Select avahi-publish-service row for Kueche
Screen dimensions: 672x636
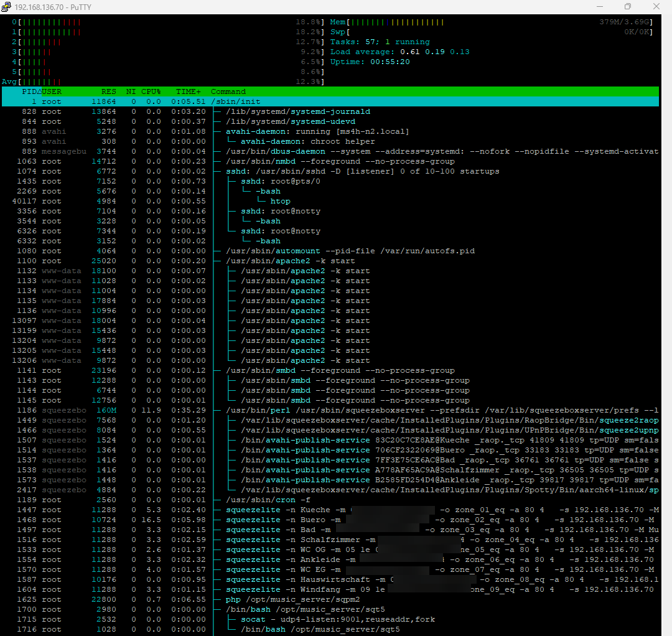[x=330, y=440]
